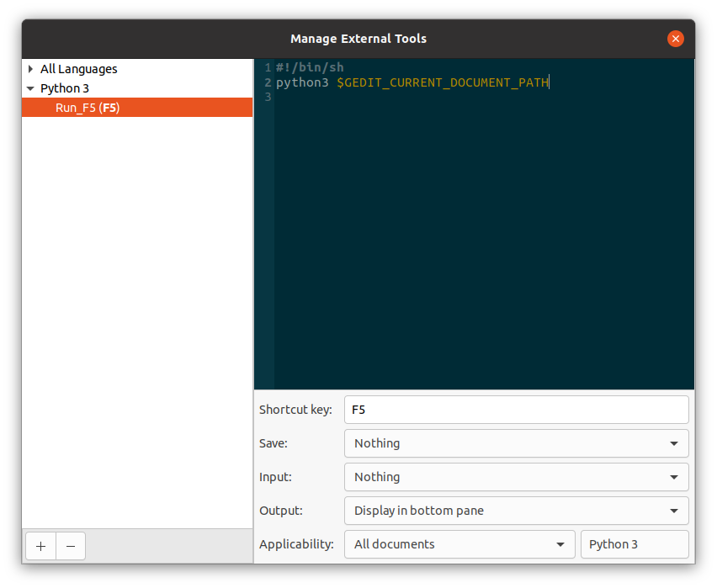Close the Manage External Tools dialog
The width and height of the screenshot is (717, 588).
coord(675,39)
